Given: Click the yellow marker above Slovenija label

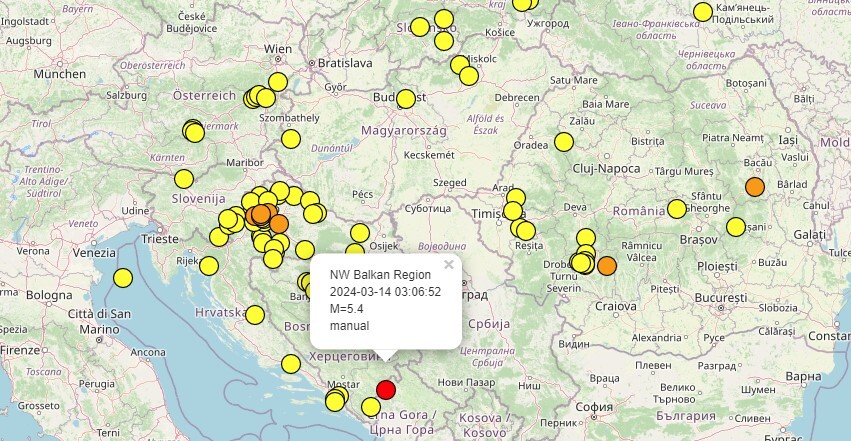Looking at the screenshot, I should [x=184, y=179].
